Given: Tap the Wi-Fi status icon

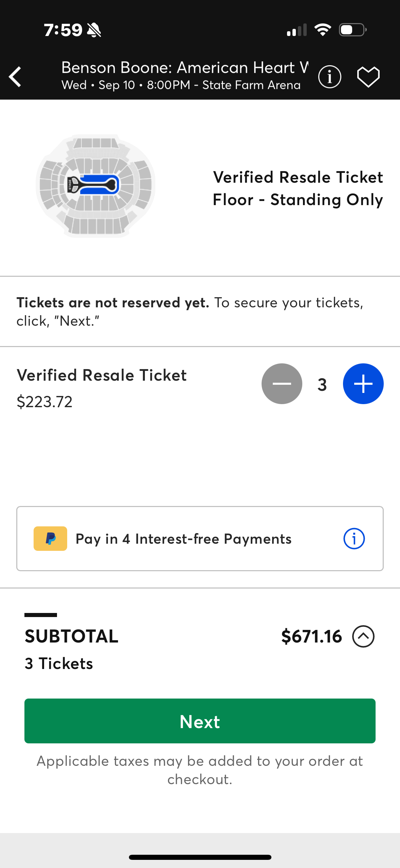Looking at the screenshot, I should 323,30.
